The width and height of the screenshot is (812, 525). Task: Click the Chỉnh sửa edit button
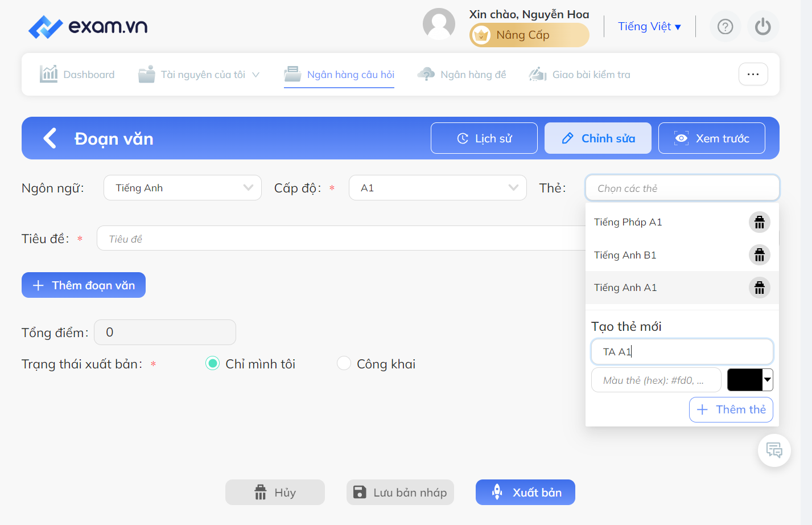[597, 138]
